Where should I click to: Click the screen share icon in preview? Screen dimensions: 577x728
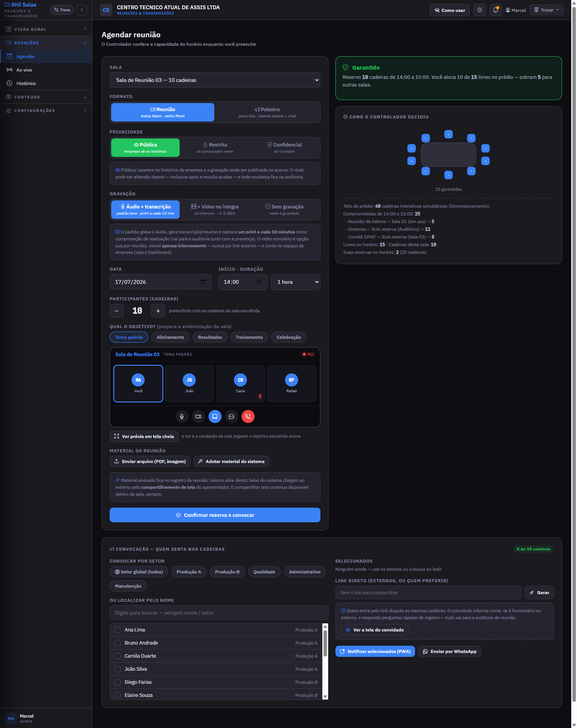215,416
